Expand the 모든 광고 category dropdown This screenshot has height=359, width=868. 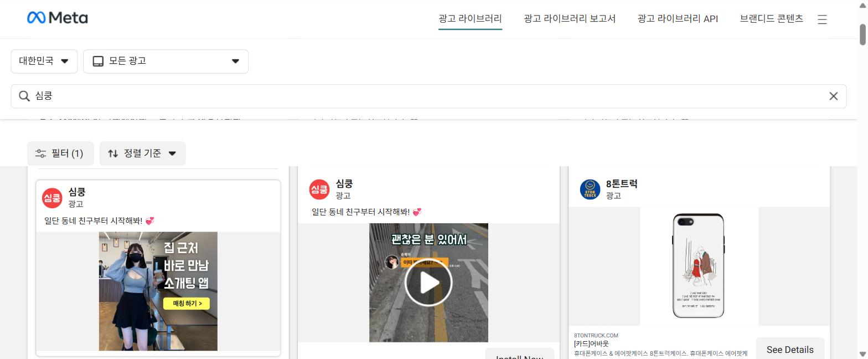[166, 61]
